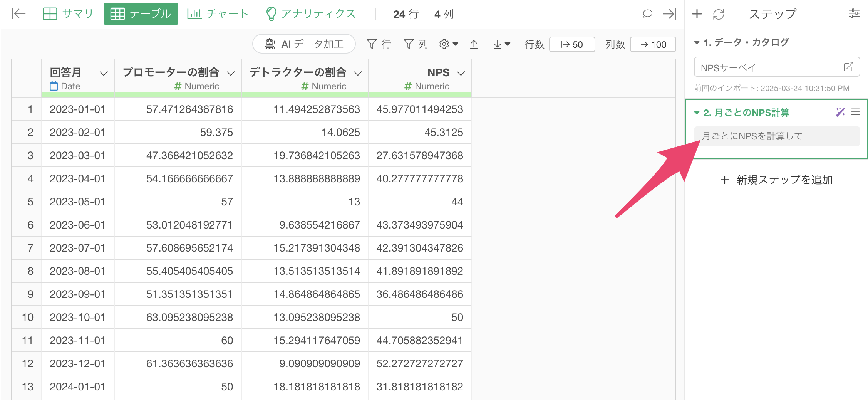Click the 行数 input field showing 50

572,45
